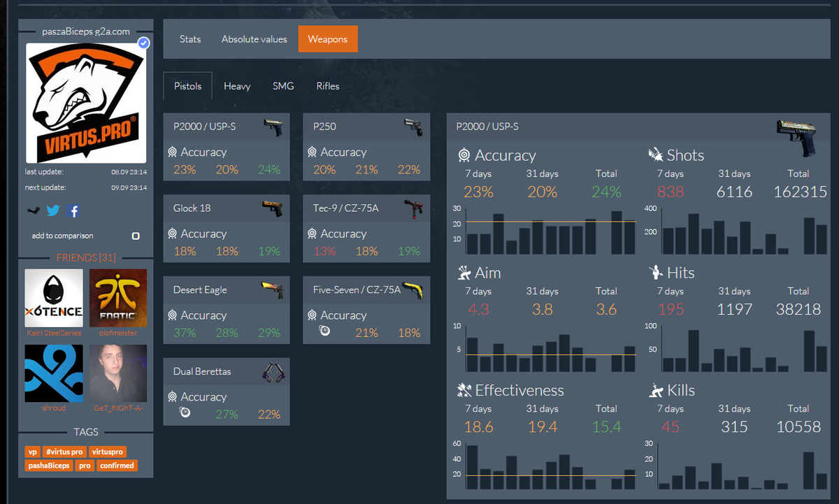
Task: Click the Dual Berettas card weapon icon
Action: pos(273,372)
